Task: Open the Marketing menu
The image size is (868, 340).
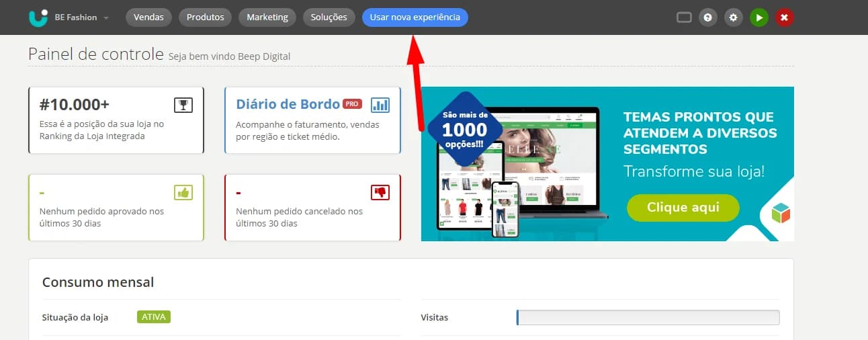Action: pos(267,17)
